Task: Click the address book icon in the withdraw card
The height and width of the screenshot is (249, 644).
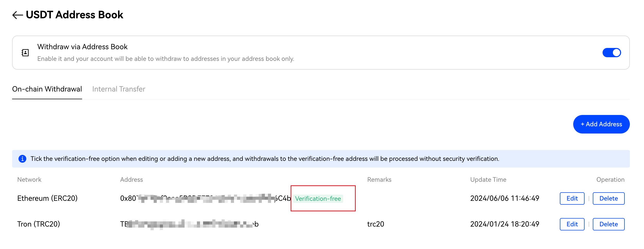Action: tap(25, 53)
